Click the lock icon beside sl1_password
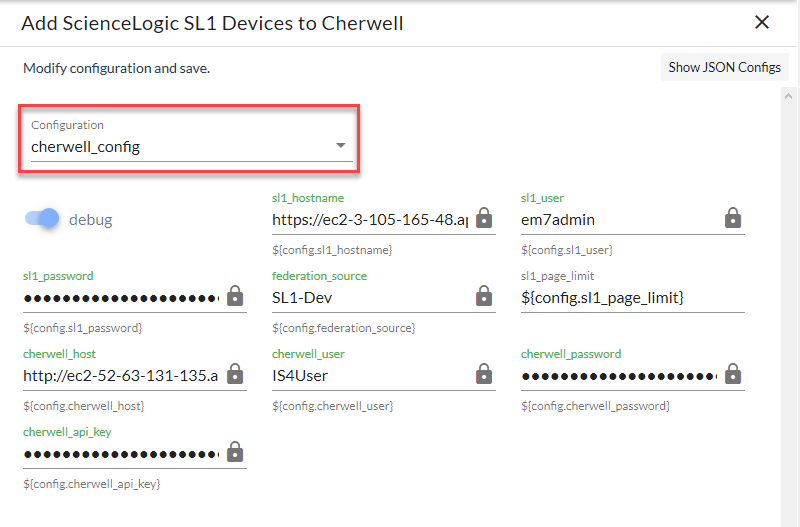 click(x=235, y=296)
